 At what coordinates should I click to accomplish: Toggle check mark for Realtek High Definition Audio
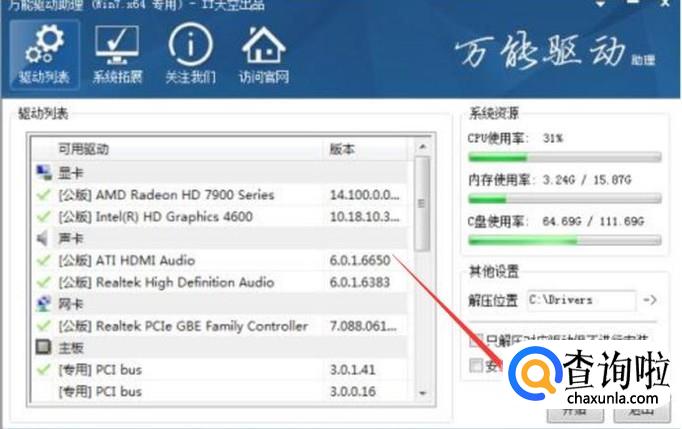coord(43,282)
